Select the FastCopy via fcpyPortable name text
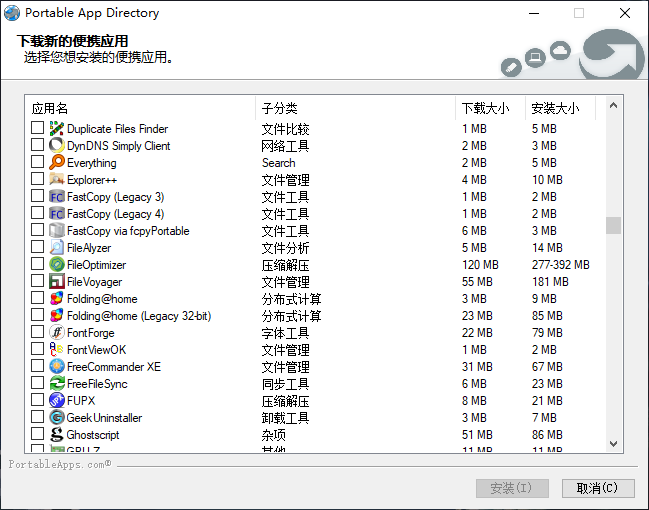Image resolution: width=649 pixels, height=510 pixels. [x=128, y=231]
